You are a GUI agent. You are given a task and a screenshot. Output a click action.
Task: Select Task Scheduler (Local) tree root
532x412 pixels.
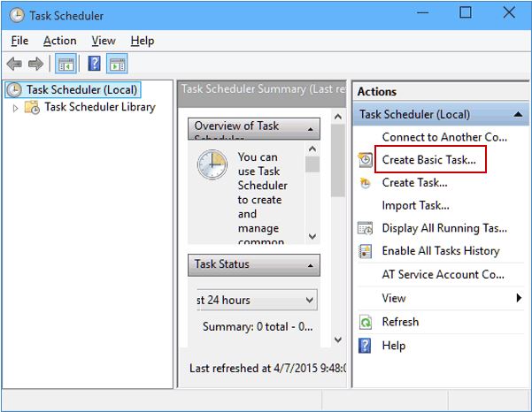click(x=82, y=89)
